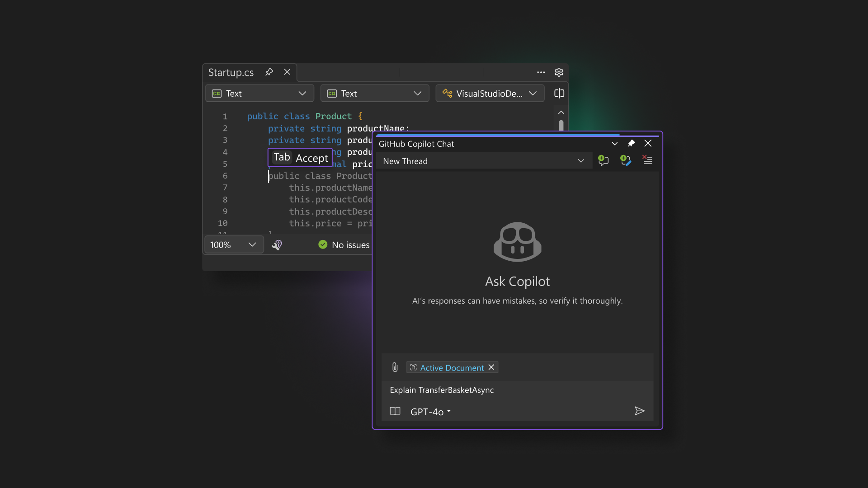Open Copilot Chat window options chevron
Image resolution: width=868 pixels, height=488 pixels.
(614, 144)
